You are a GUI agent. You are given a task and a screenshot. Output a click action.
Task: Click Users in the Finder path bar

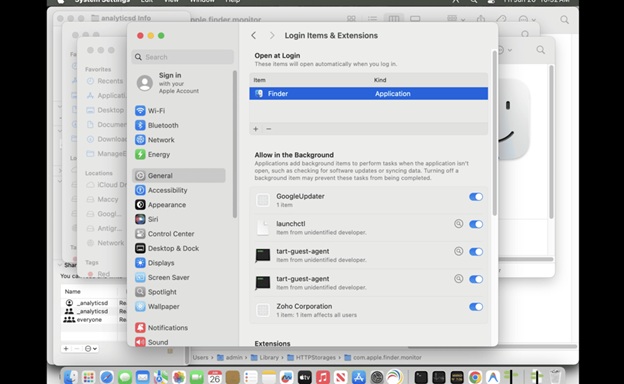click(201, 357)
